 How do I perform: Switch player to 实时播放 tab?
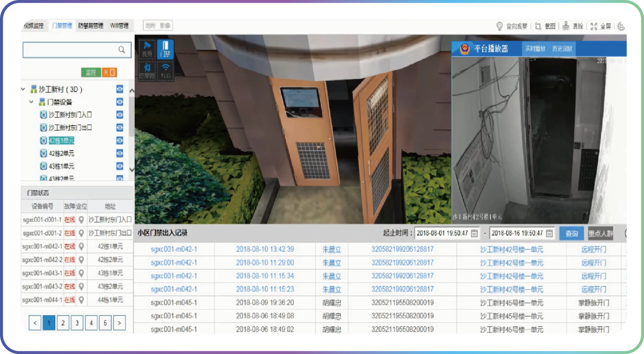tap(535, 49)
